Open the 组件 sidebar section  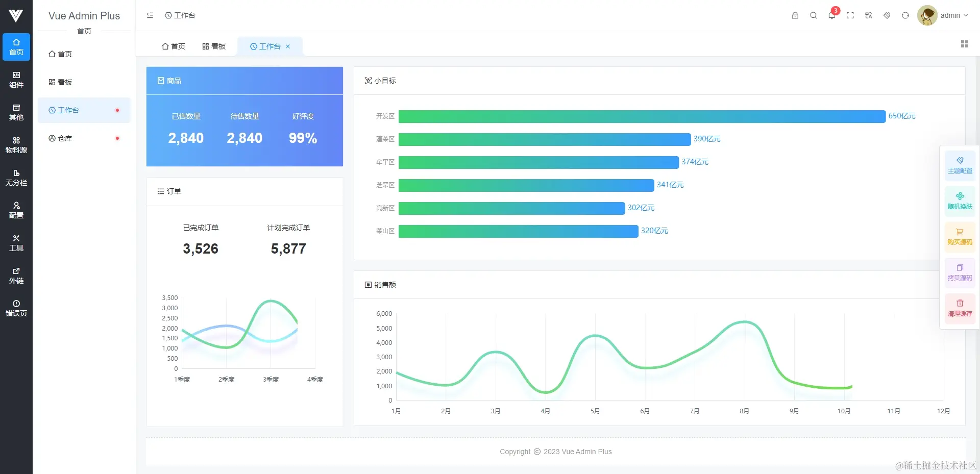click(x=16, y=80)
